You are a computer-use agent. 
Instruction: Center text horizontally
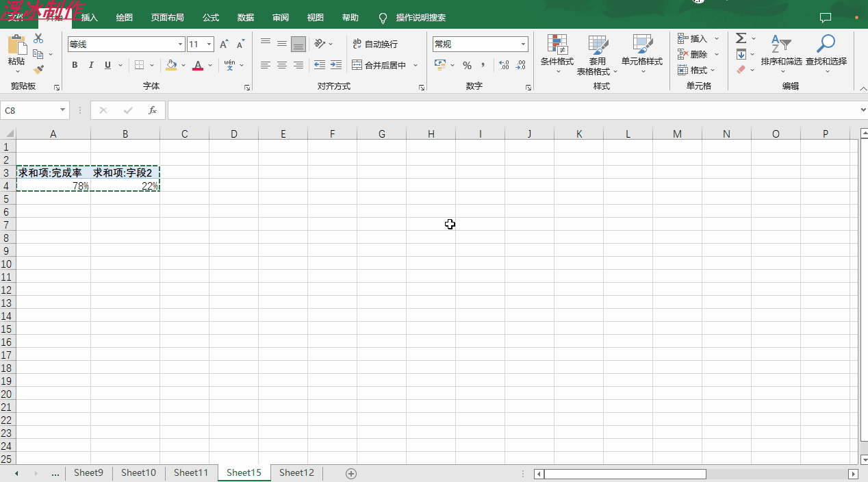282,65
